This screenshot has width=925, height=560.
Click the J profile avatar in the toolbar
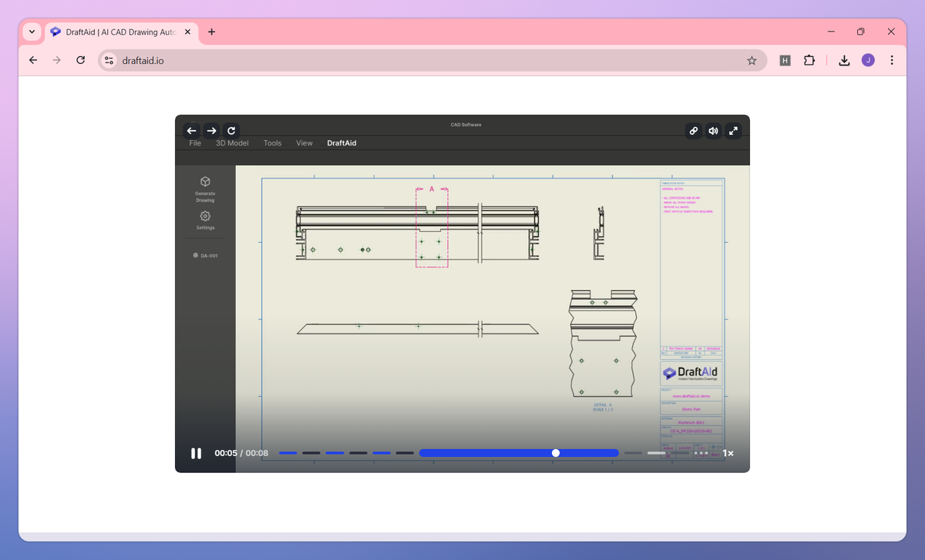(869, 59)
